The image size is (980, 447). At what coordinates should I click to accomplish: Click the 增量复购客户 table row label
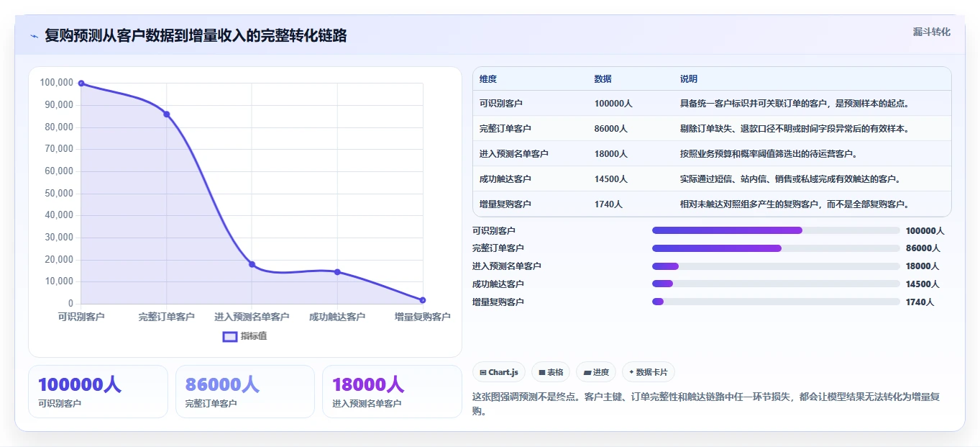click(x=505, y=204)
